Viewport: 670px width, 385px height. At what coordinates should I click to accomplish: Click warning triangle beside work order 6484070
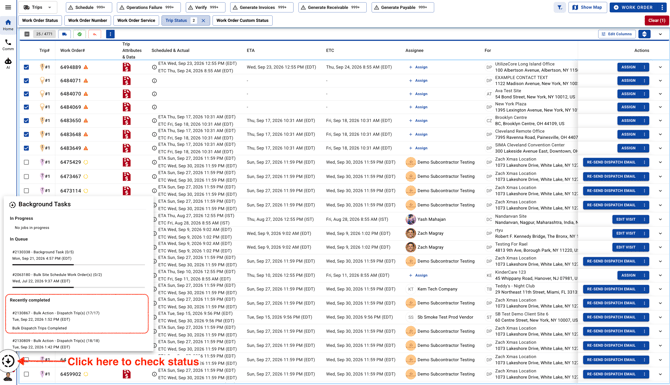click(86, 94)
